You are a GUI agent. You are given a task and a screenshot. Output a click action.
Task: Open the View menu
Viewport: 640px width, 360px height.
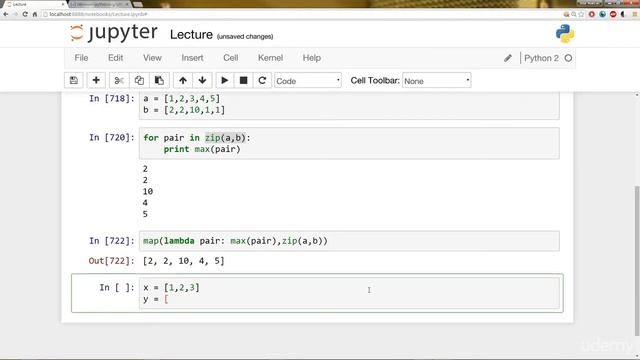152,58
